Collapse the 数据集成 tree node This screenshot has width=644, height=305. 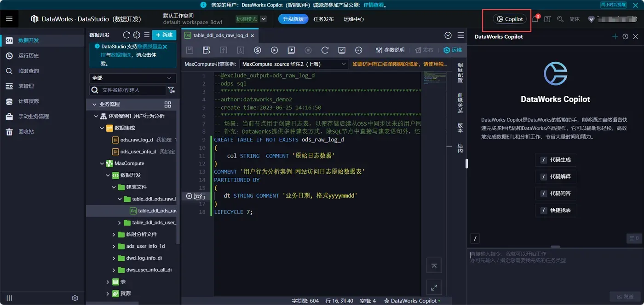(x=102, y=128)
